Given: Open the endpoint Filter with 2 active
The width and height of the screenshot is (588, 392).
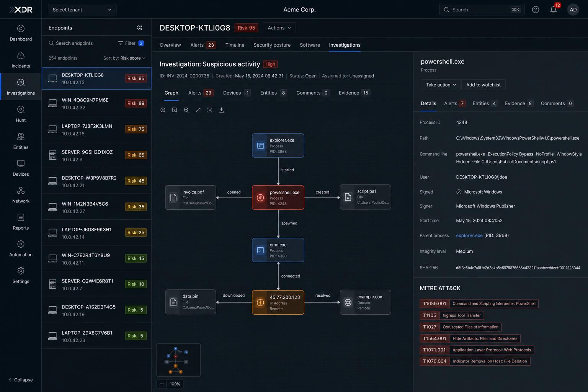Looking at the screenshot, I should pyautogui.click(x=131, y=43).
